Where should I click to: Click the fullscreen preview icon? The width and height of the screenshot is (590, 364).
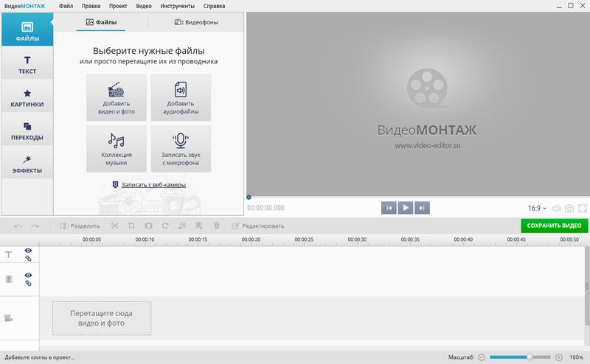(x=583, y=209)
